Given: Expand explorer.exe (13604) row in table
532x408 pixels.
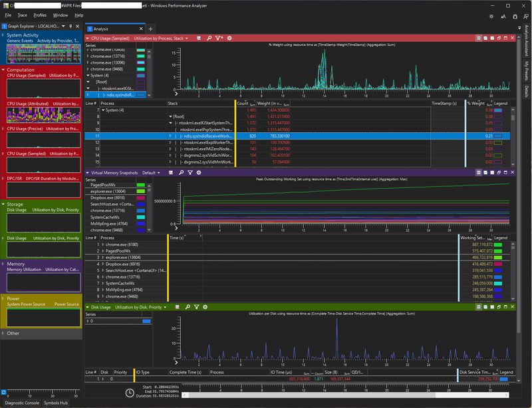Looking at the screenshot, I should pyautogui.click(x=103, y=257).
